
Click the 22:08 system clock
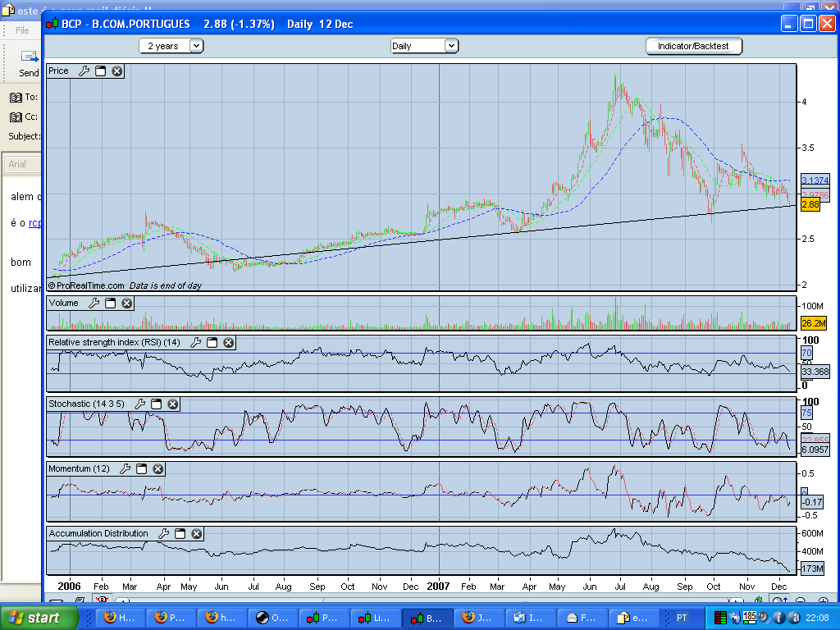point(818,618)
